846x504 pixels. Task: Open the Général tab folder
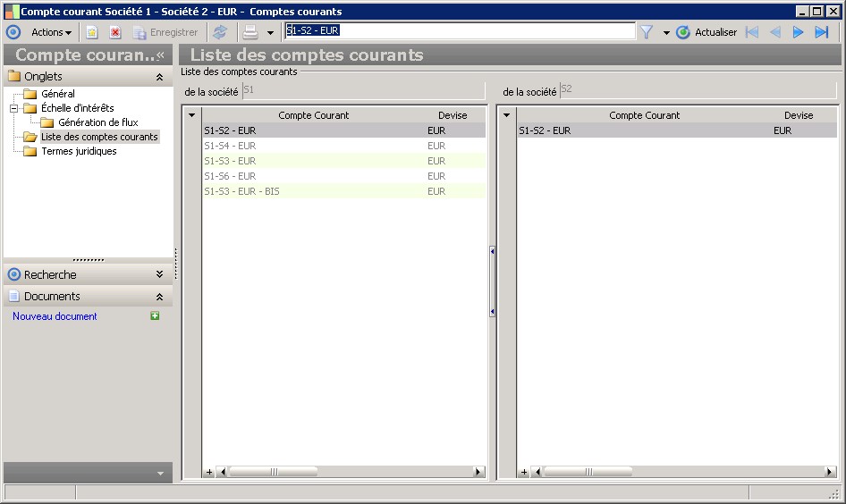point(58,94)
